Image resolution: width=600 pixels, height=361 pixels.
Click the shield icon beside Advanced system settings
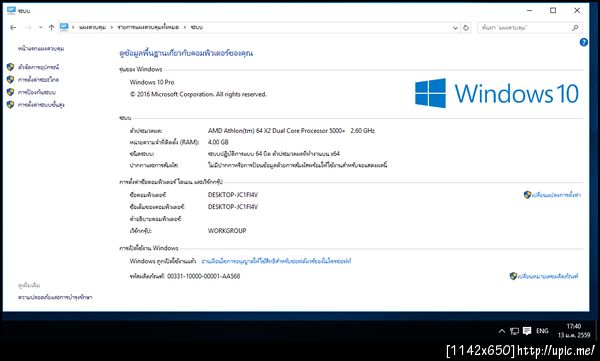[10, 105]
